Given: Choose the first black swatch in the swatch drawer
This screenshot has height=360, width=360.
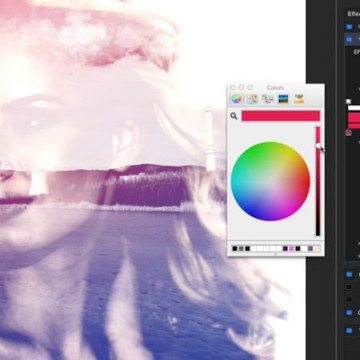Looking at the screenshot, I should (x=235, y=249).
